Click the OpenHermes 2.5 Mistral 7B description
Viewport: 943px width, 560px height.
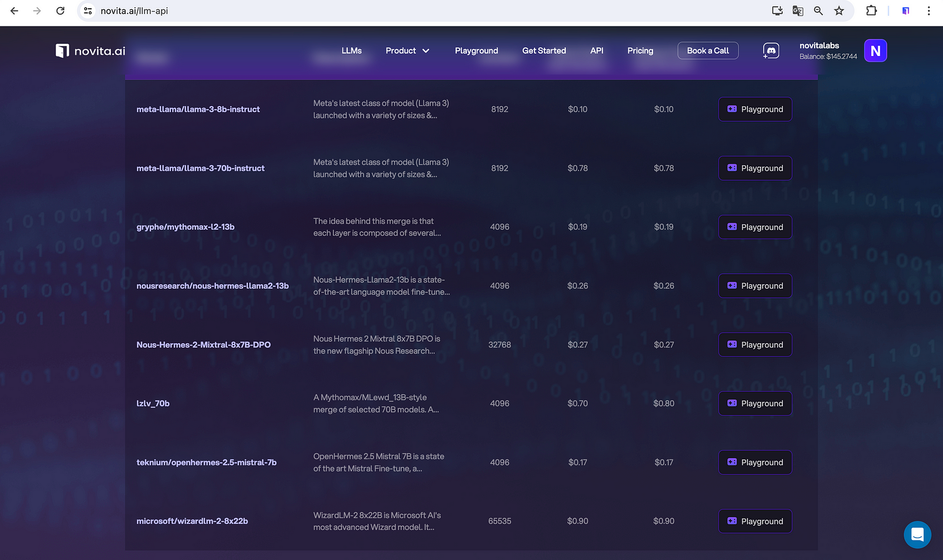click(x=379, y=462)
